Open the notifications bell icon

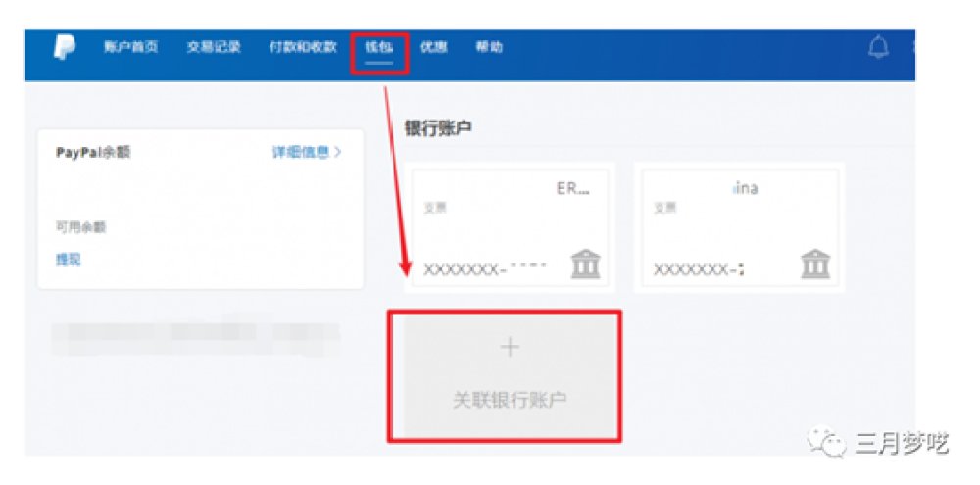click(x=879, y=47)
